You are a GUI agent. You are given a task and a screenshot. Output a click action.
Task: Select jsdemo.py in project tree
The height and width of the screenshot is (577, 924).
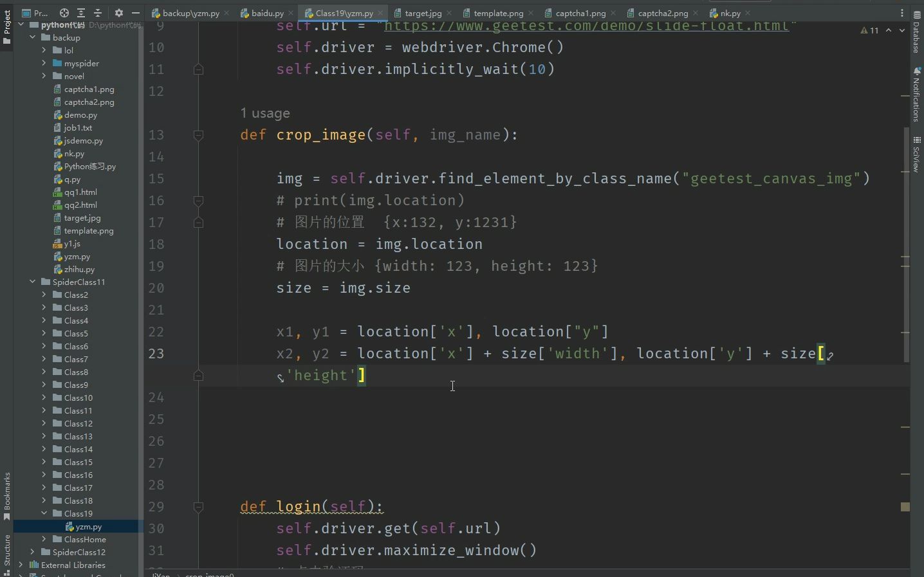pos(84,140)
